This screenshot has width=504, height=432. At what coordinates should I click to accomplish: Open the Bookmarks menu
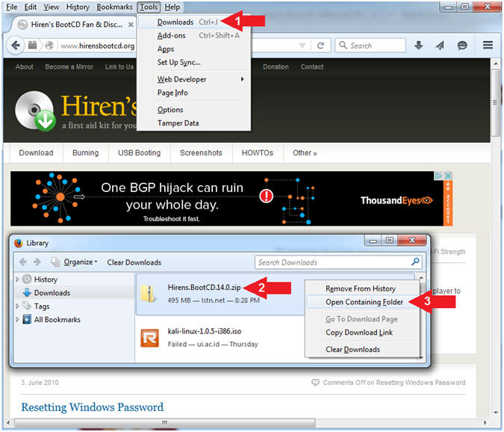(x=114, y=7)
